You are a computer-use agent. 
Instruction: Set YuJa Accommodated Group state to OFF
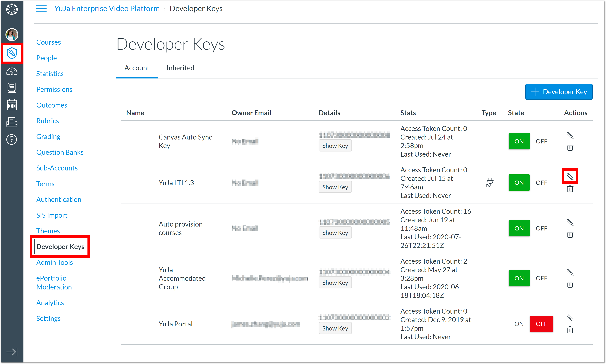tap(541, 278)
